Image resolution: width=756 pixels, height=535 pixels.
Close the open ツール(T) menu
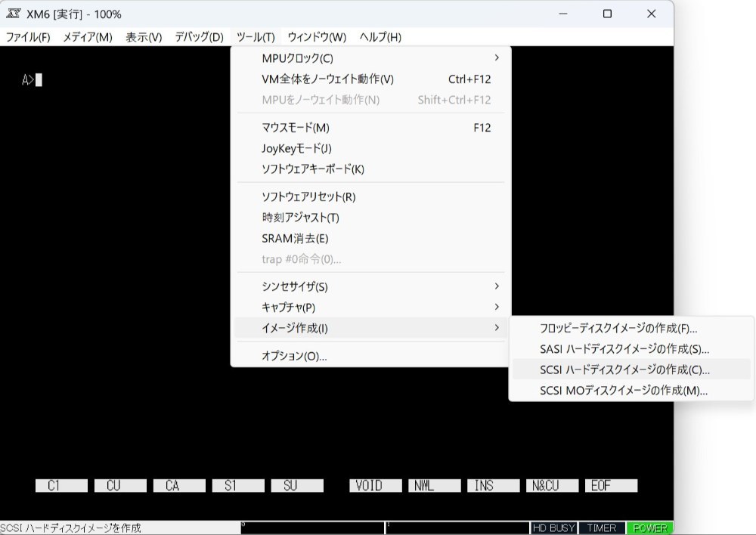click(256, 37)
